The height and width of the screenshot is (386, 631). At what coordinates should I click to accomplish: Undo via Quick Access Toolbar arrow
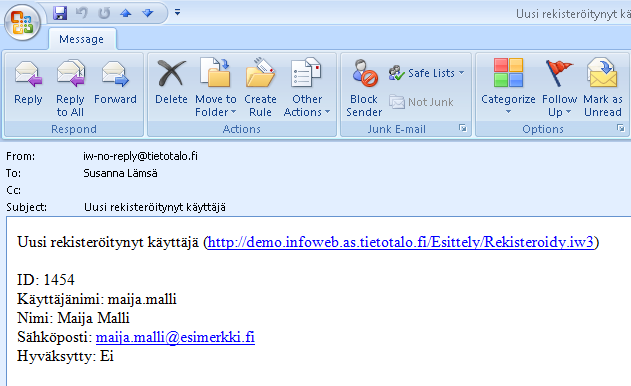pos(82,13)
